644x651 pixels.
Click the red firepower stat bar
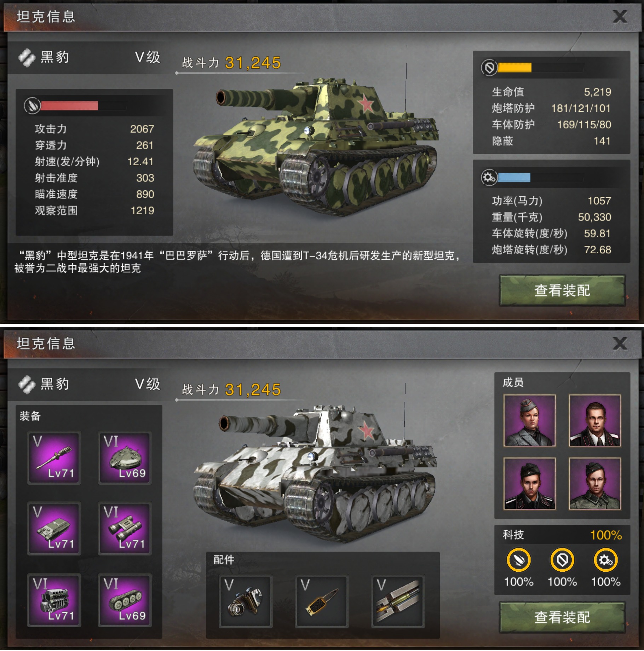(70, 105)
